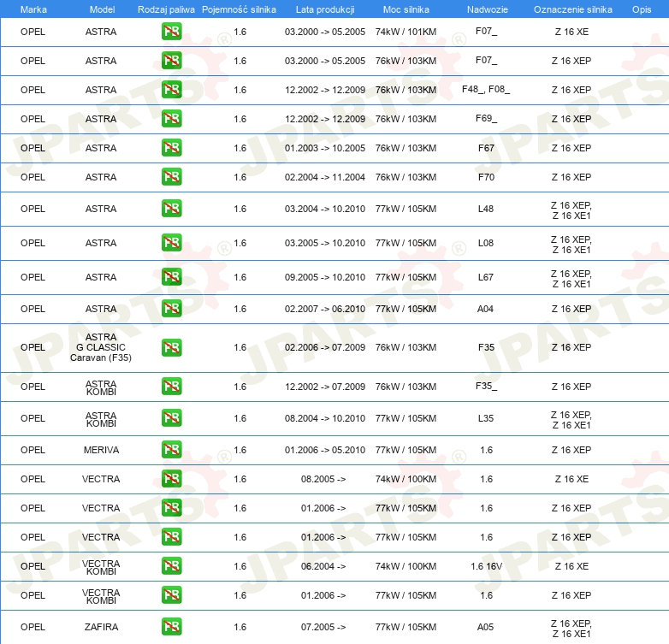Click the 'F48_, F08_' body cell
669x644 pixels.
click(x=486, y=90)
